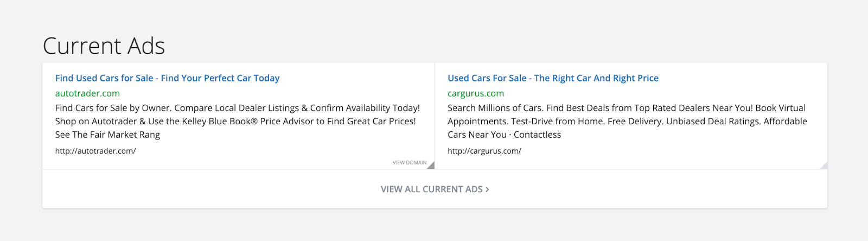The image size is (868, 241).
Task: Click 'See The Fair Market Rang' line
Action: [x=107, y=135]
